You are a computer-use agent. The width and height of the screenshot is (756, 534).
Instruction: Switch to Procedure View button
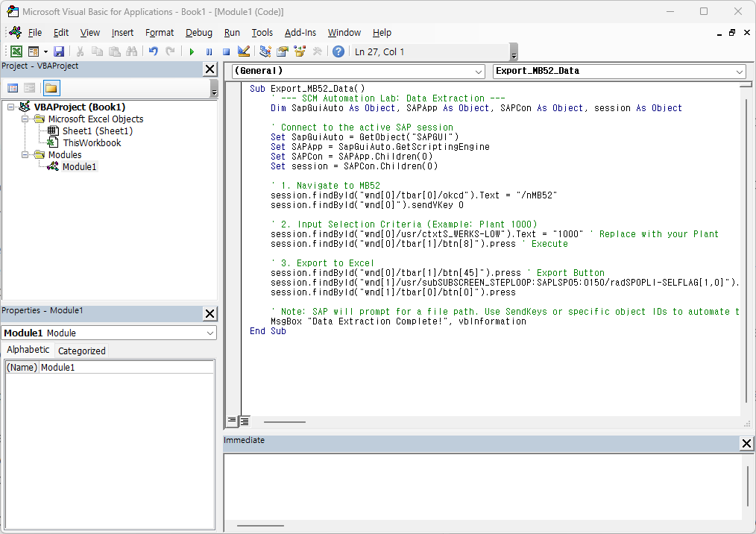tap(232, 421)
